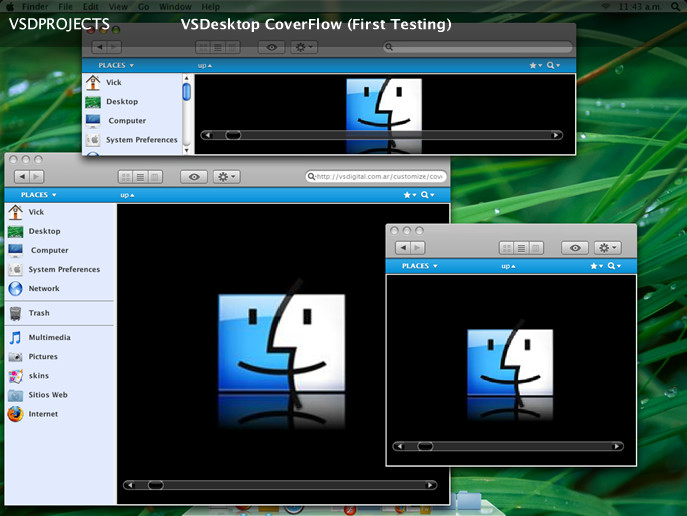This screenshot has height=516, width=687.
Task: Click the sidebar scroll-down arrow in the top window
Action: point(187,150)
